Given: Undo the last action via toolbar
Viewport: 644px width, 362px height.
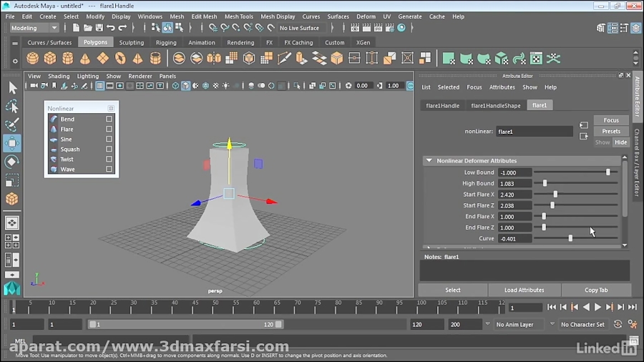Looking at the screenshot, I should pyautogui.click(x=110, y=28).
